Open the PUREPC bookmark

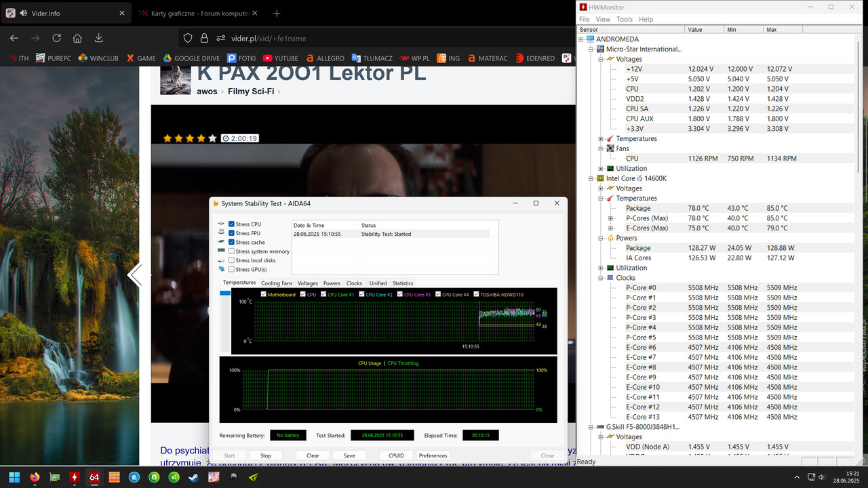click(54, 58)
